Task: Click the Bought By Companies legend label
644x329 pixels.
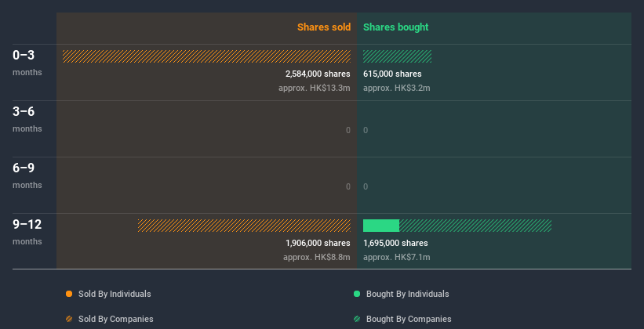Action: coord(409,319)
